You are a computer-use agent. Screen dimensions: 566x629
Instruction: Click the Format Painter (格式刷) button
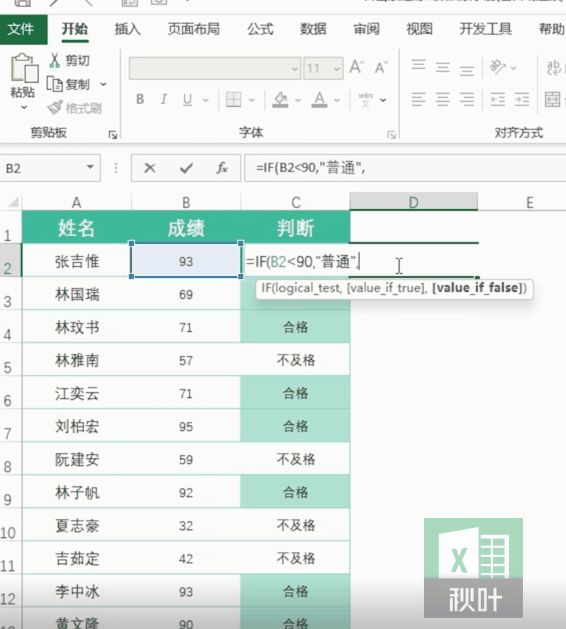point(75,108)
